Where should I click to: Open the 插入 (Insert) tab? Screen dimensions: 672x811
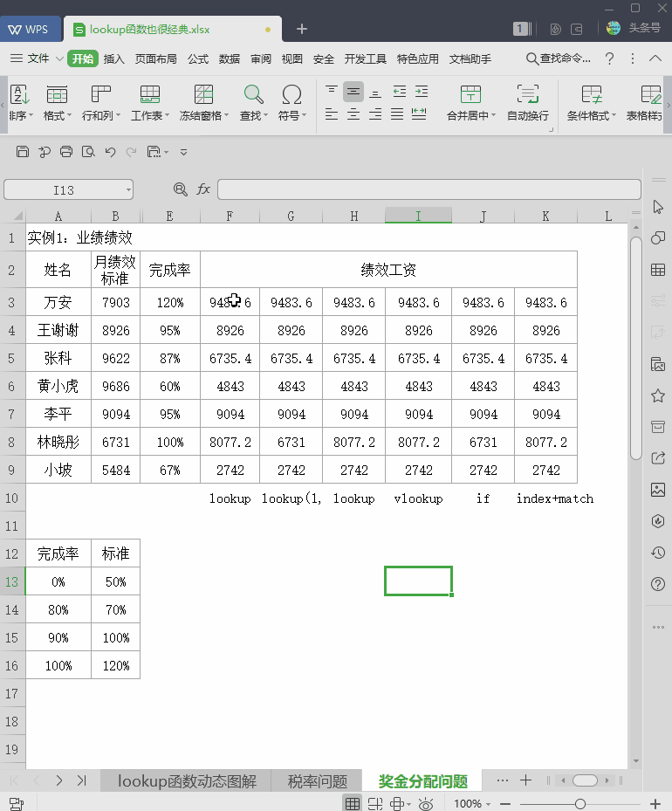113,59
